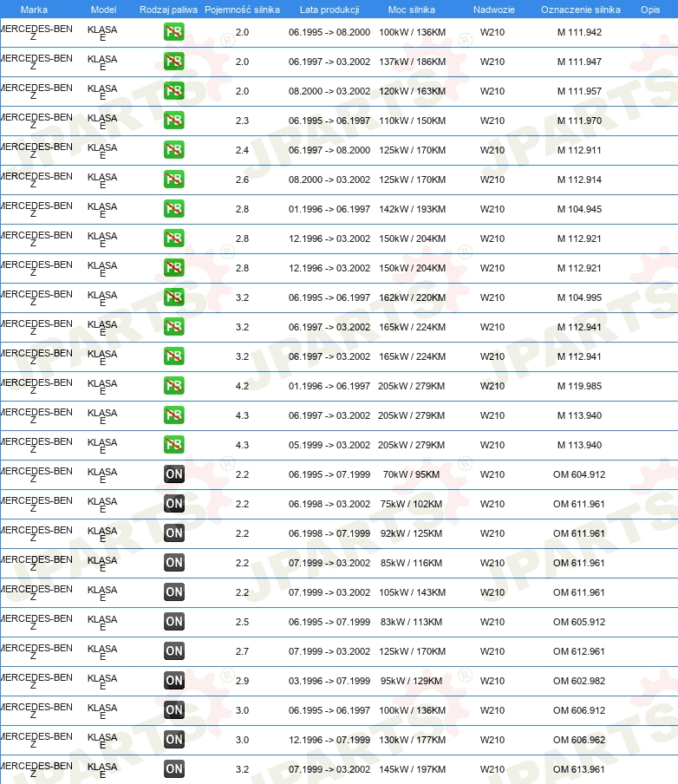
Task: Click production dates 06.1995 -> 08.2000
Action: tap(329, 32)
